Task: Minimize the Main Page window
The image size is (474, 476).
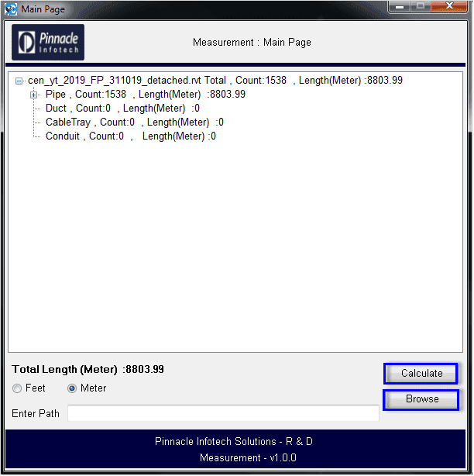Action: (401, 7)
